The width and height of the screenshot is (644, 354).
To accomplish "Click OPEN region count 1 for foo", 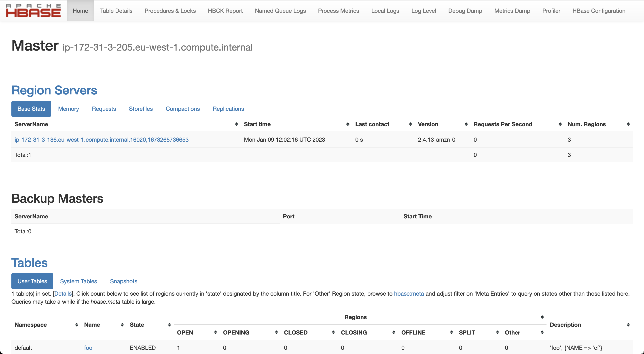I will (x=178, y=348).
